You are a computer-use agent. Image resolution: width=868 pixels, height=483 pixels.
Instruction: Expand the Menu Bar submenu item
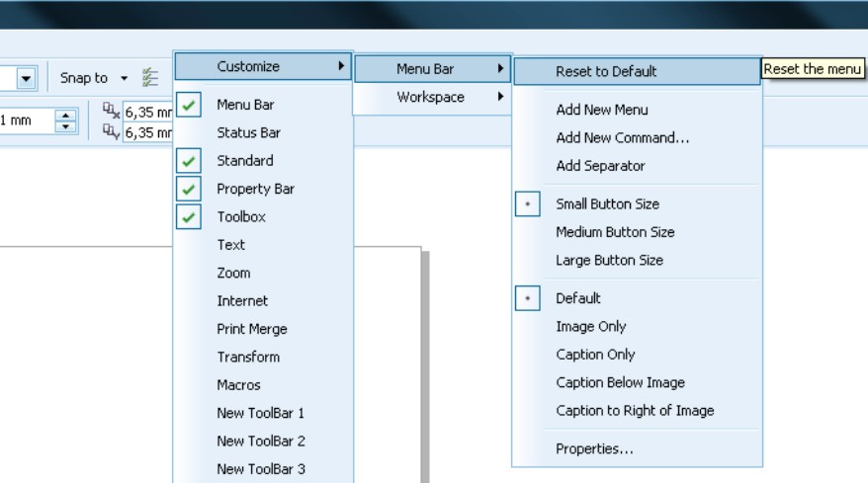pyautogui.click(x=432, y=69)
